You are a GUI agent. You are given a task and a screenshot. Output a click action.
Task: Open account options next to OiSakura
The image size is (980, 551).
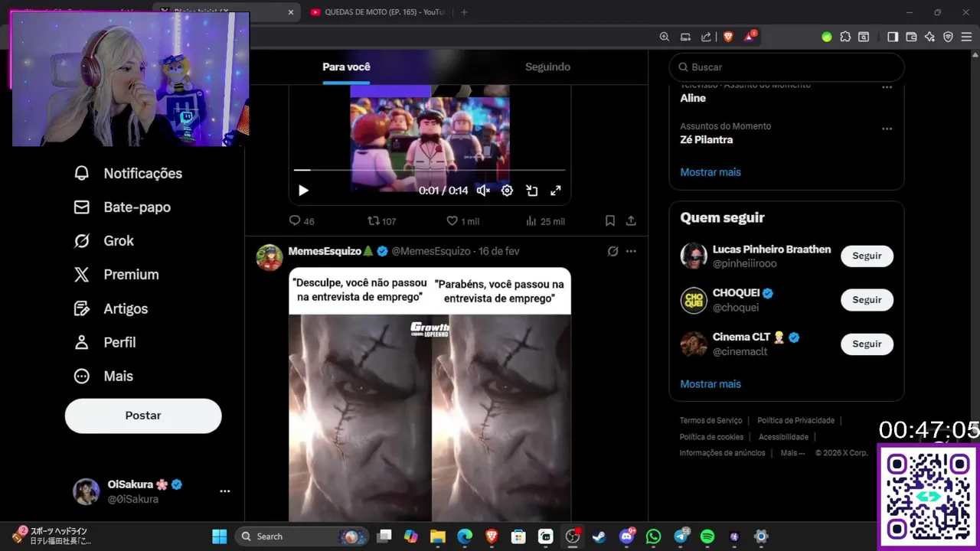(x=225, y=491)
